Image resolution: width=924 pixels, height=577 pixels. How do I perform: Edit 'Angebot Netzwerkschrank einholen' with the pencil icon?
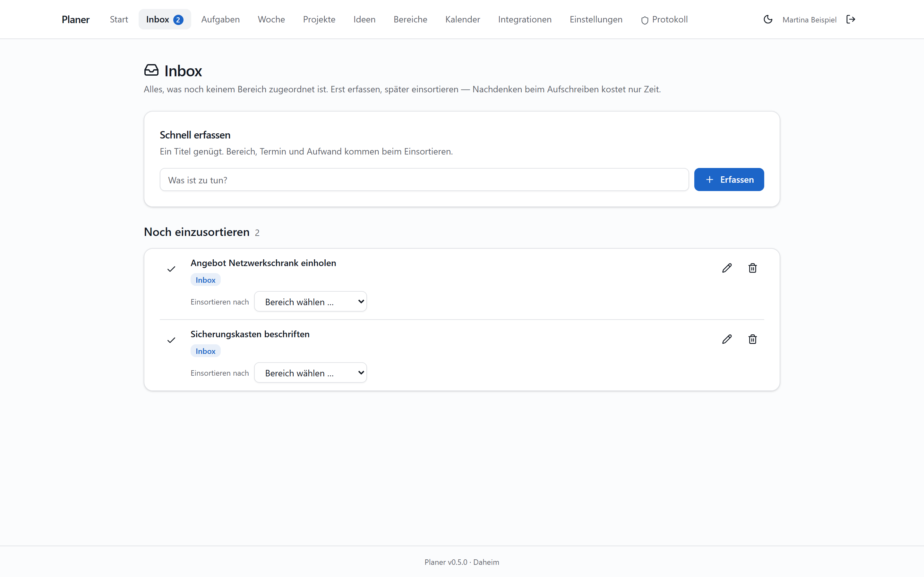(727, 268)
